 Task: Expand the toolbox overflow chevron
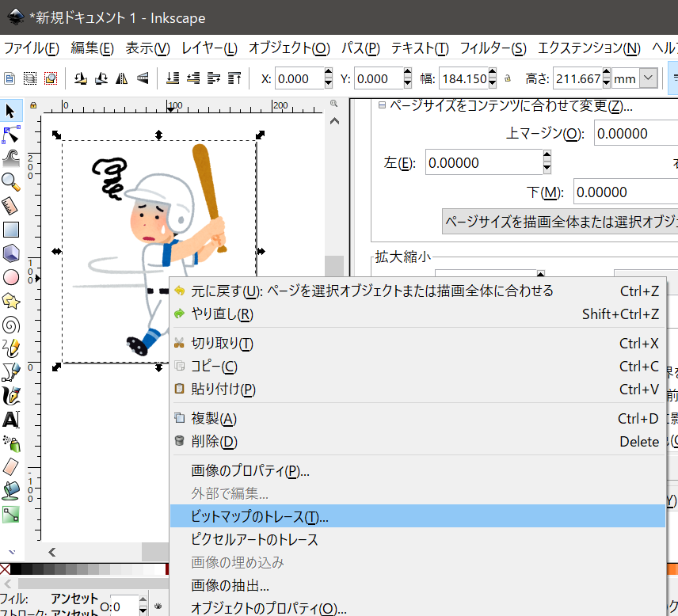(x=12, y=552)
